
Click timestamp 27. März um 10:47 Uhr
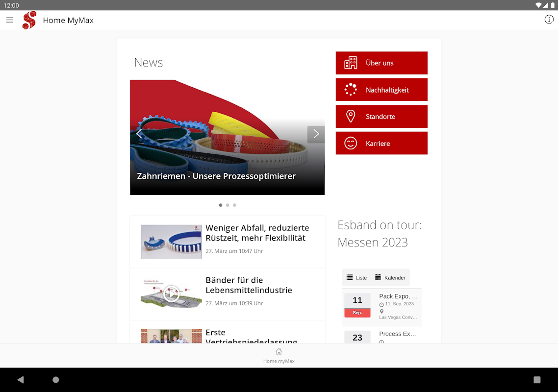[x=234, y=251]
